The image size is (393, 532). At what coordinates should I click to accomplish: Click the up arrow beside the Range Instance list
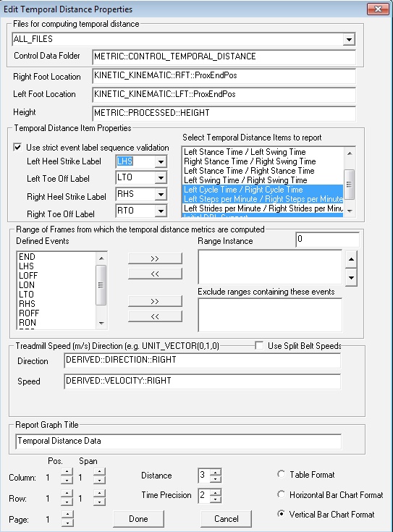click(x=351, y=260)
